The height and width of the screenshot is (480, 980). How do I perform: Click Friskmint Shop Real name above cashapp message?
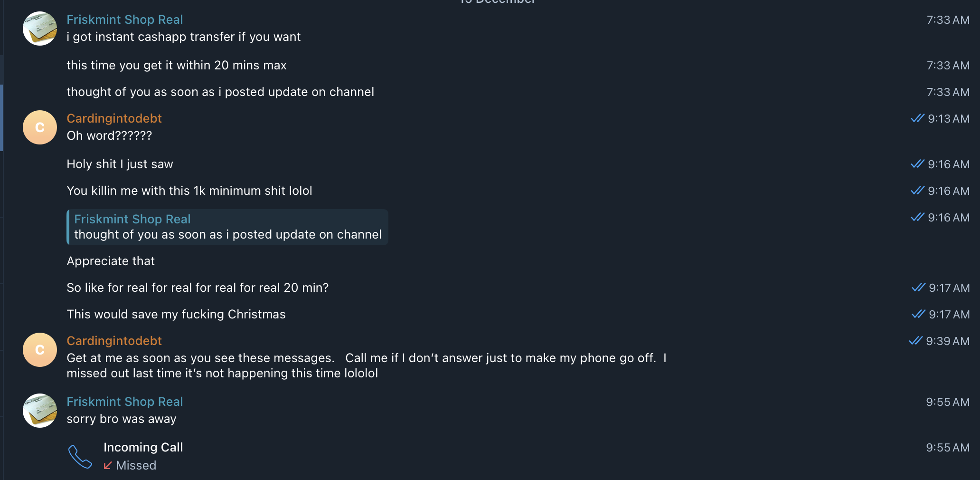(x=124, y=19)
